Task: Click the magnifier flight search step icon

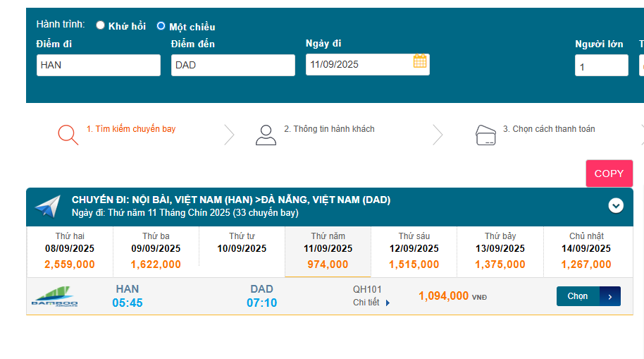Action: click(x=68, y=134)
